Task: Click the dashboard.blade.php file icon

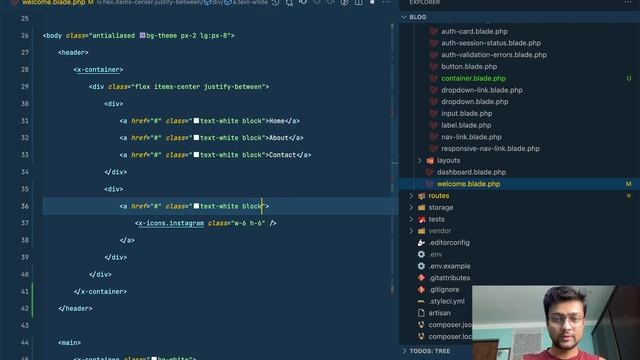Action: [x=429, y=172]
